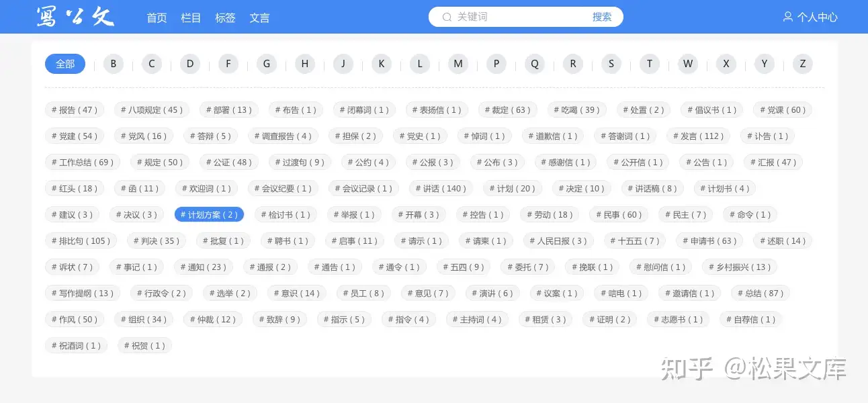Image resolution: width=868 pixels, height=403 pixels.
Task: Go to 首页 in navigation
Action: [x=157, y=17]
